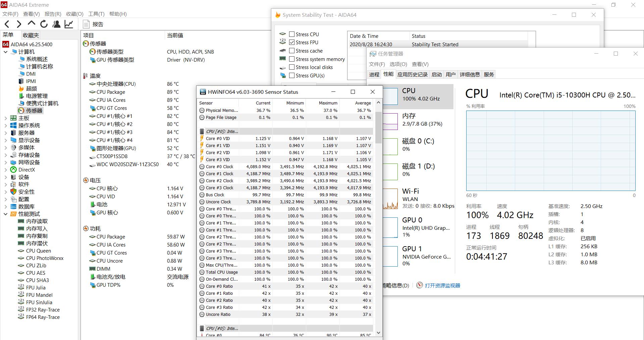
Task: Enable the Stress CPU checkbox
Action: point(292,34)
